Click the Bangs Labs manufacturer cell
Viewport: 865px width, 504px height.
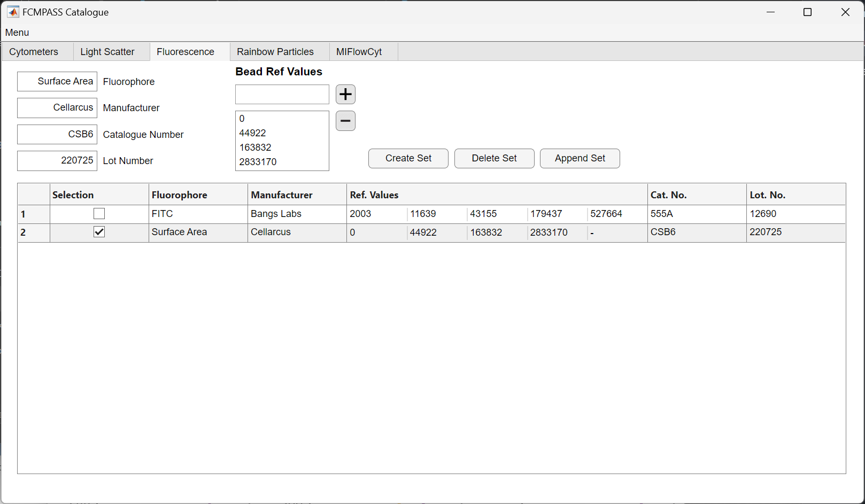pos(297,214)
